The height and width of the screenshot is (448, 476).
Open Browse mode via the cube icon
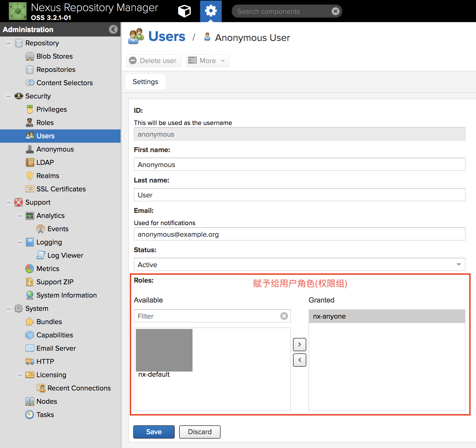pyautogui.click(x=184, y=11)
